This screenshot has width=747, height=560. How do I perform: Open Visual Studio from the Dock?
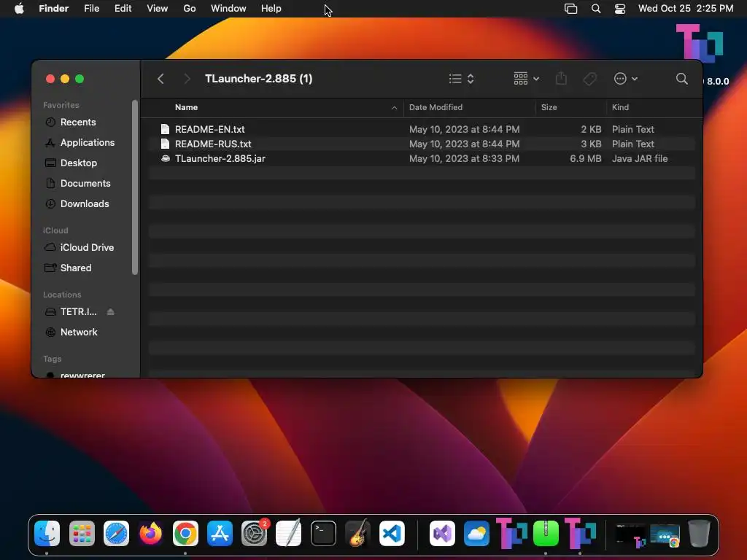tap(443, 533)
